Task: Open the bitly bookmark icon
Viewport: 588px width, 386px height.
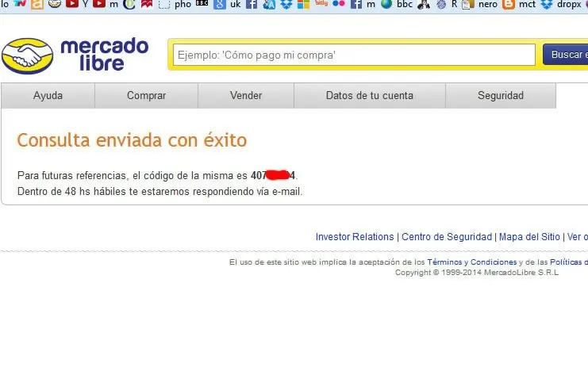Action: pyautogui.click(x=321, y=3)
